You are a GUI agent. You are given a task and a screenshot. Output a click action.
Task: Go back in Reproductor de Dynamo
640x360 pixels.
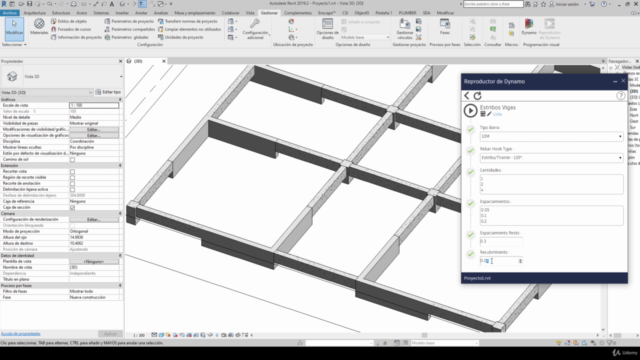[x=467, y=96]
